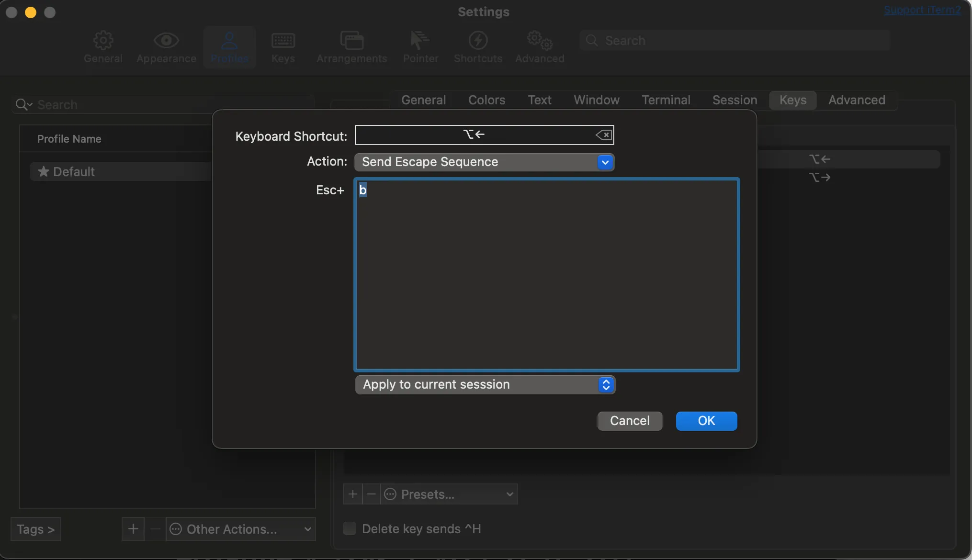Screen dimensions: 972x560
Task: Open the Apply to current session dropdown
Action: pyautogui.click(x=485, y=385)
